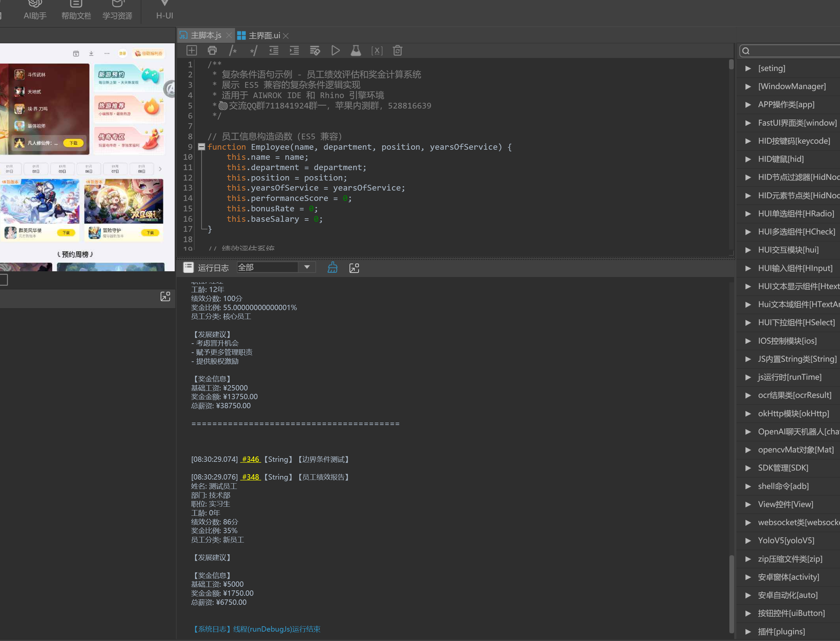Click the run log vertical scrollbar
840x641 pixels.
pos(731,593)
